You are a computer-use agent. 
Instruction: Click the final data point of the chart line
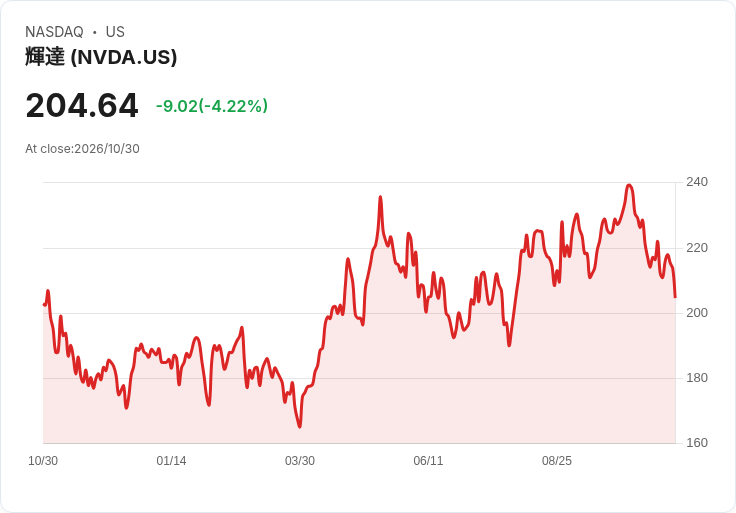(675, 297)
